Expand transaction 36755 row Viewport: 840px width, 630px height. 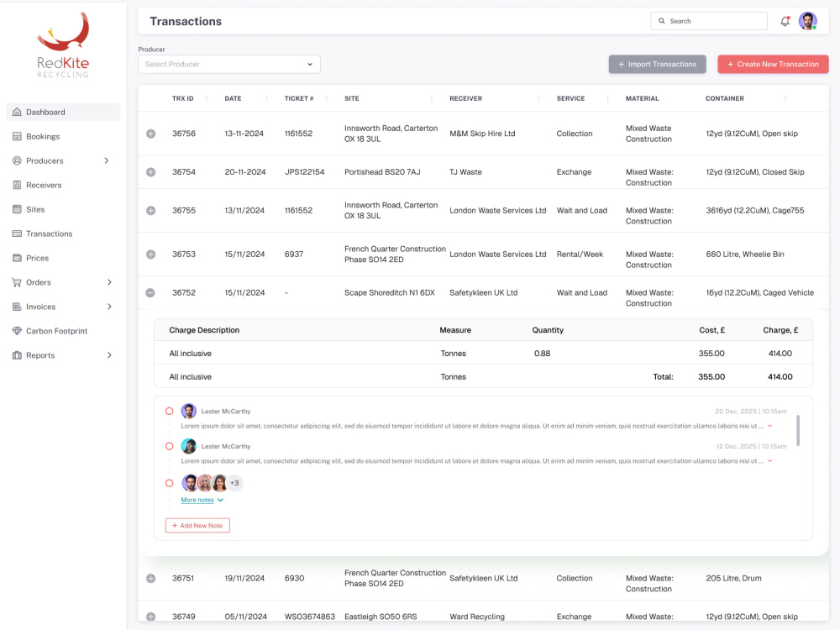pyautogui.click(x=151, y=211)
